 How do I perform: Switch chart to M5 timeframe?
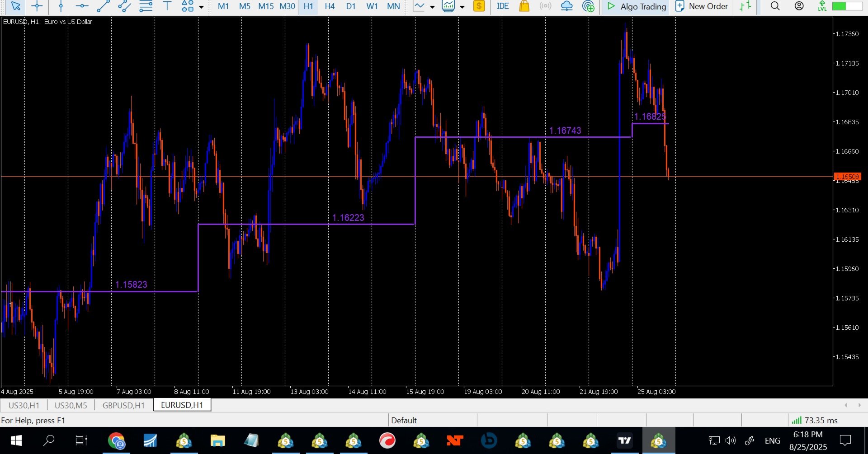[x=245, y=6]
